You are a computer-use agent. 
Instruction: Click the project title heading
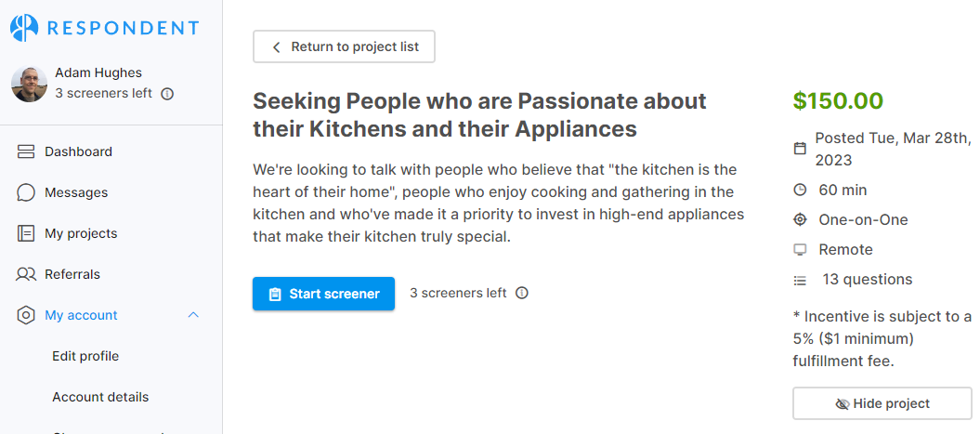click(479, 114)
